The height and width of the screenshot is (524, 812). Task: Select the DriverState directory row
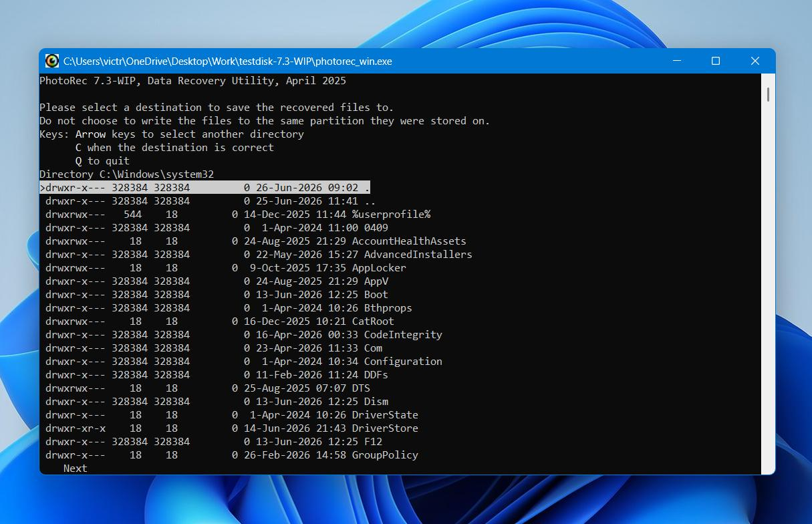coord(232,415)
